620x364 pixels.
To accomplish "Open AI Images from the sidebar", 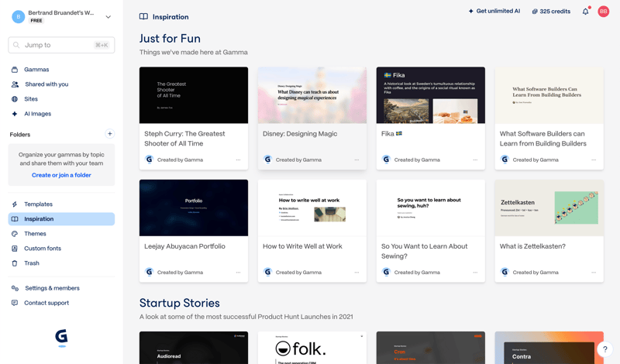I will coord(37,114).
